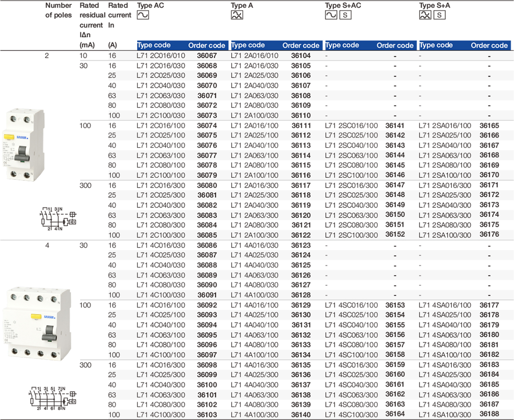The height and width of the screenshot is (420, 514).
Task: Click type code L71 4A100/300
Action: [x=255, y=415]
